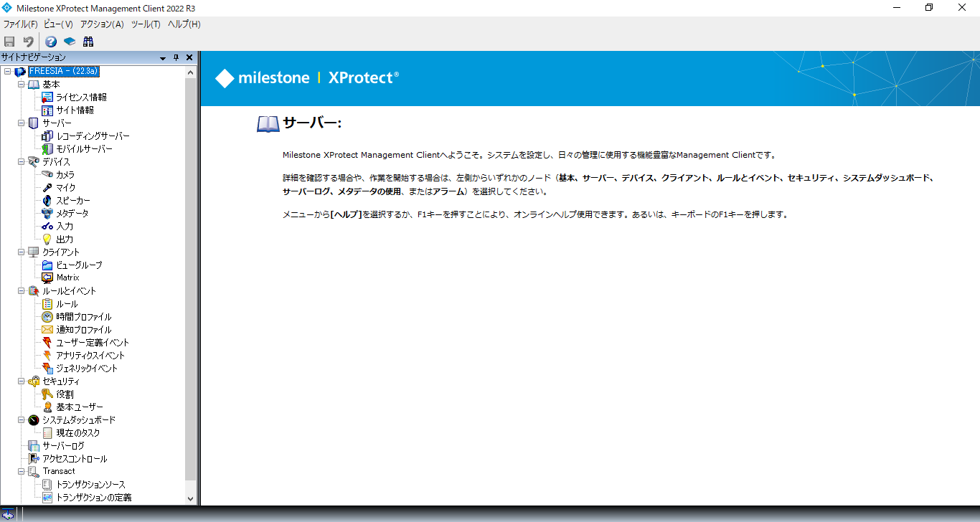Screen dimensions: 980x522
Task: Collapse the 基本 tree node
Action: [22, 85]
